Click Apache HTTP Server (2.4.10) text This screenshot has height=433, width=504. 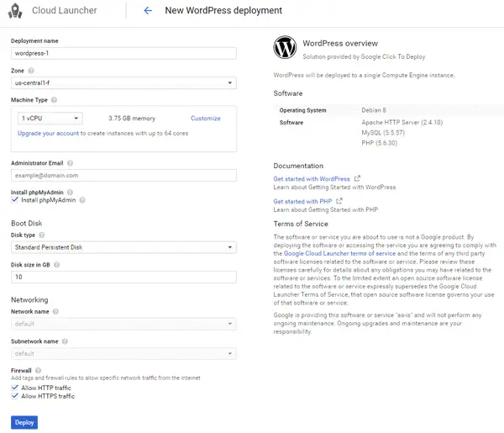pyautogui.click(x=402, y=122)
